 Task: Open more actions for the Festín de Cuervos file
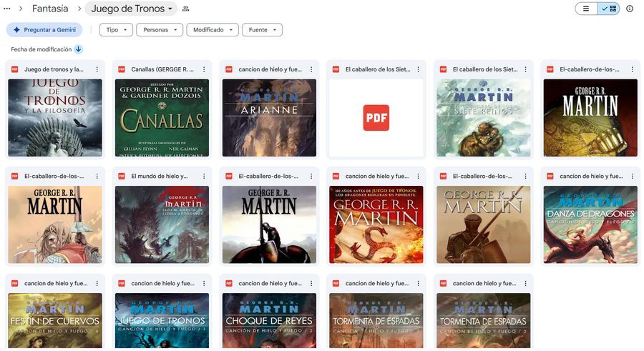coord(97,283)
